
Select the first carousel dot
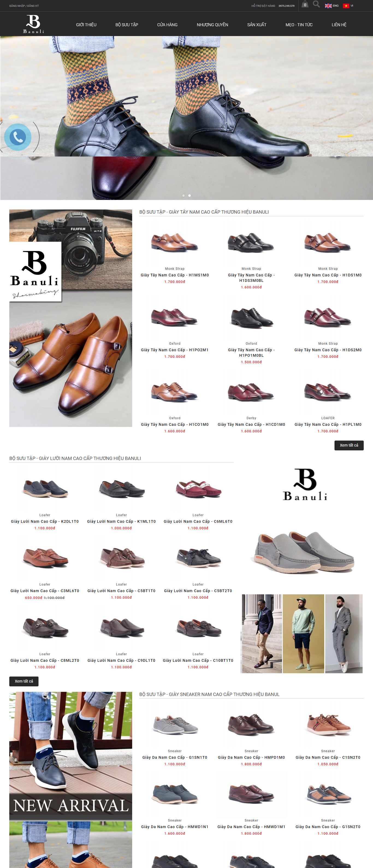(x=183, y=196)
